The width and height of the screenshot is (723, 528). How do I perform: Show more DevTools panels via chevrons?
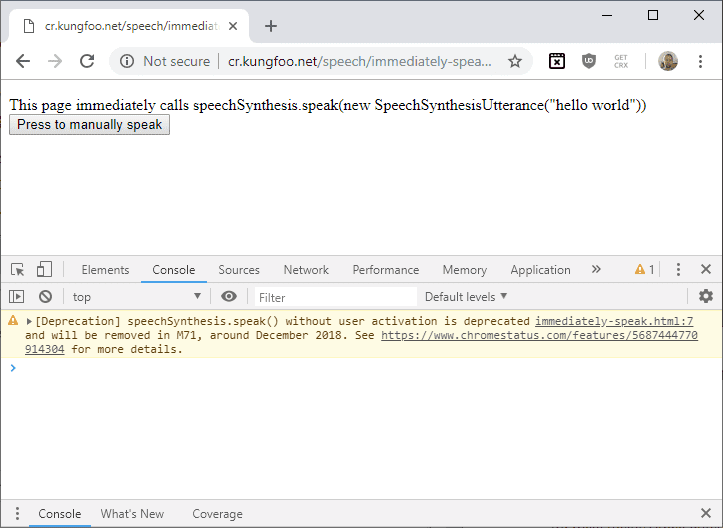pyautogui.click(x=596, y=269)
